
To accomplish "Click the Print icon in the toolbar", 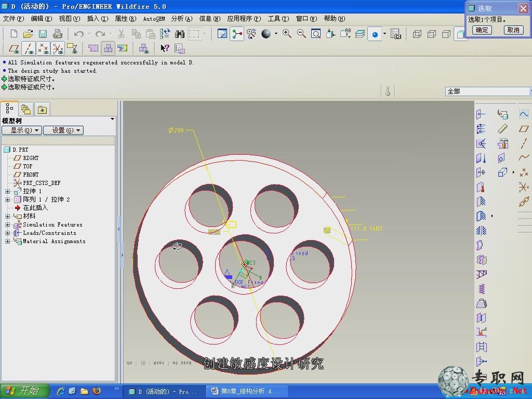I will pos(57,34).
